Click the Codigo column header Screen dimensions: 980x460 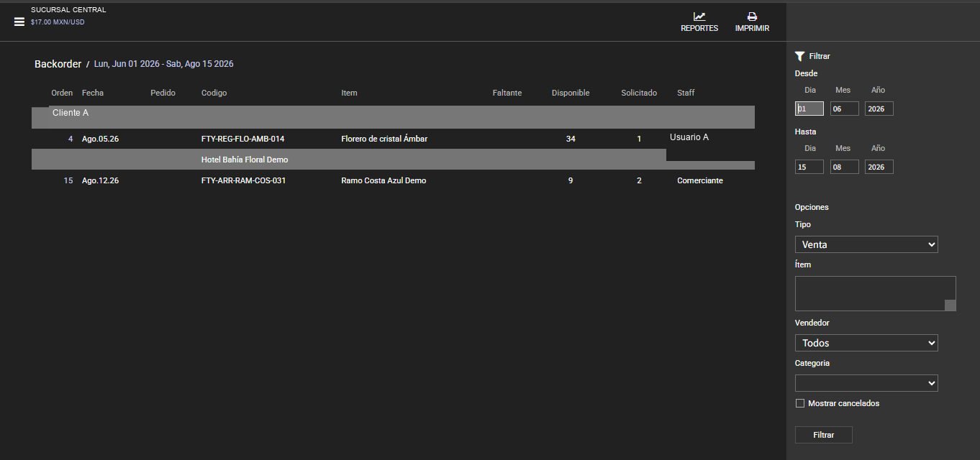tap(214, 93)
